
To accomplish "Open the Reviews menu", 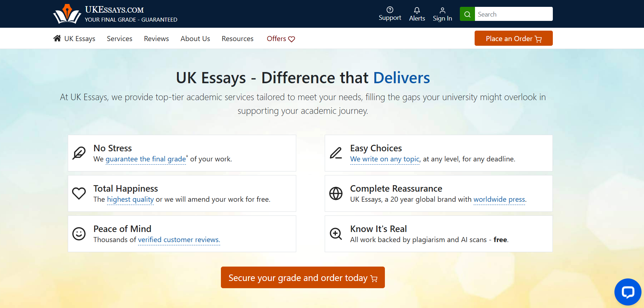I will (x=156, y=39).
